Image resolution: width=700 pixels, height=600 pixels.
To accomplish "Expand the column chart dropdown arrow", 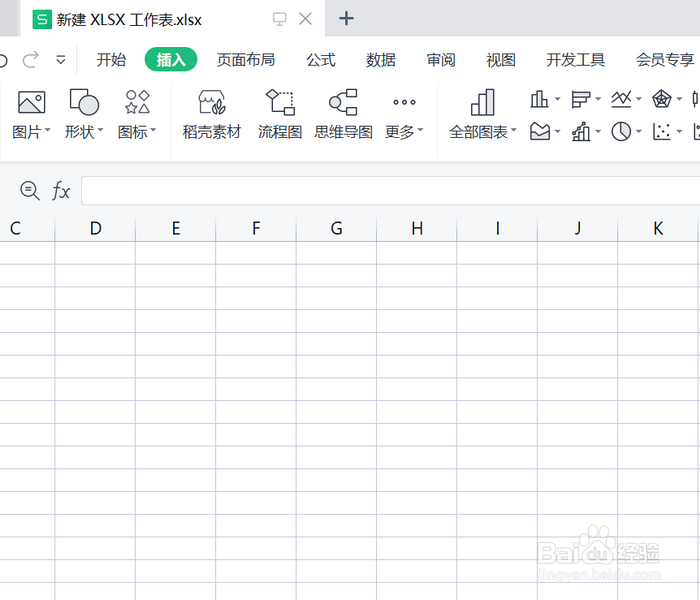I will tap(557, 99).
